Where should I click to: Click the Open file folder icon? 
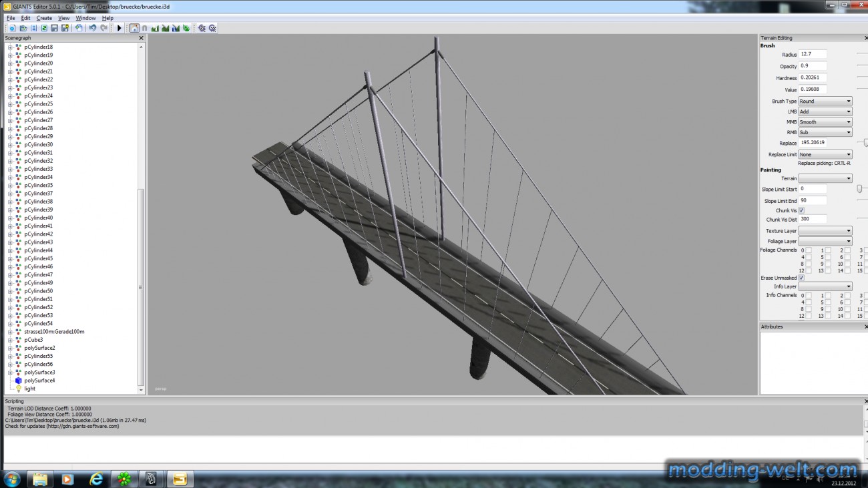click(23, 28)
